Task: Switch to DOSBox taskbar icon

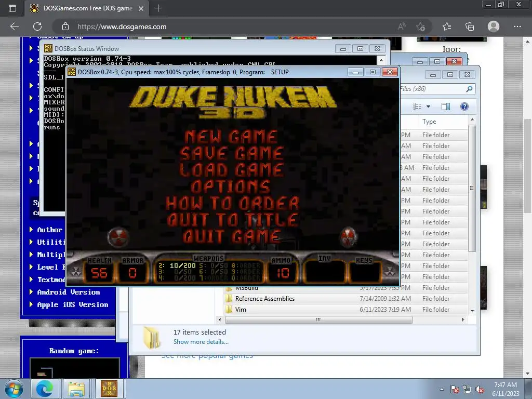Action: tap(109, 389)
